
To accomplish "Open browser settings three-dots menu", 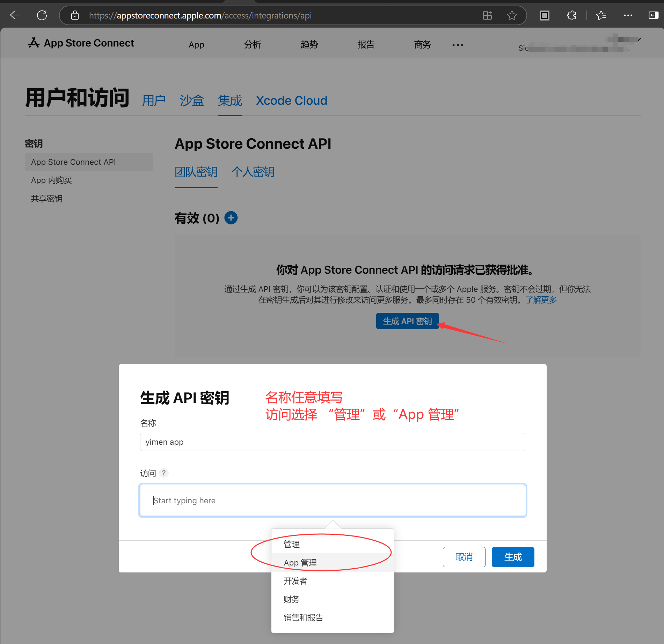I will [x=628, y=15].
